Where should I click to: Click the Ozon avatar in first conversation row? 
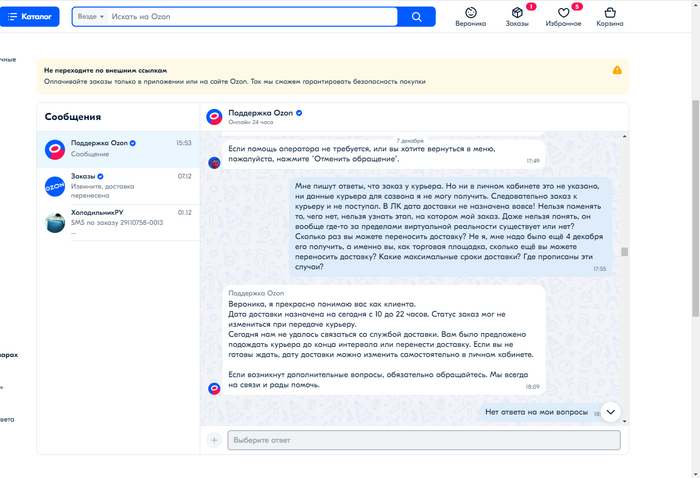point(55,150)
